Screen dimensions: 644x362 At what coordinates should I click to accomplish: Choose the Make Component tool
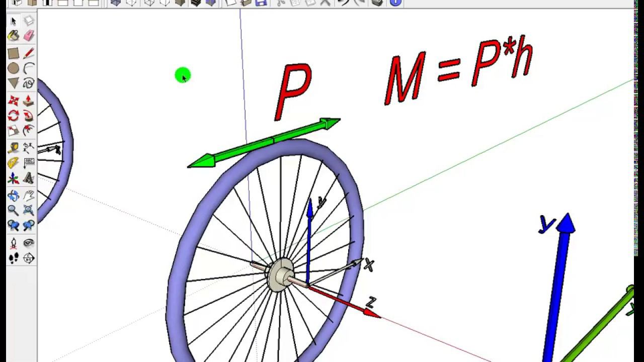point(29,21)
